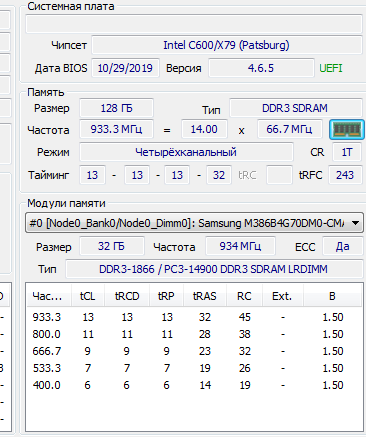Click the CR value 1T
The image size is (366, 437).
tap(347, 152)
